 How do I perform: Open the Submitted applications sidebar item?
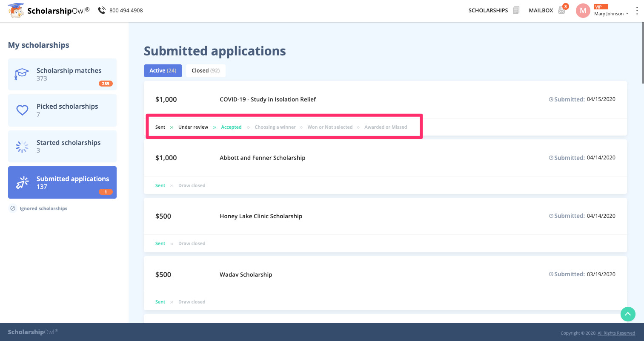pos(62,182)
